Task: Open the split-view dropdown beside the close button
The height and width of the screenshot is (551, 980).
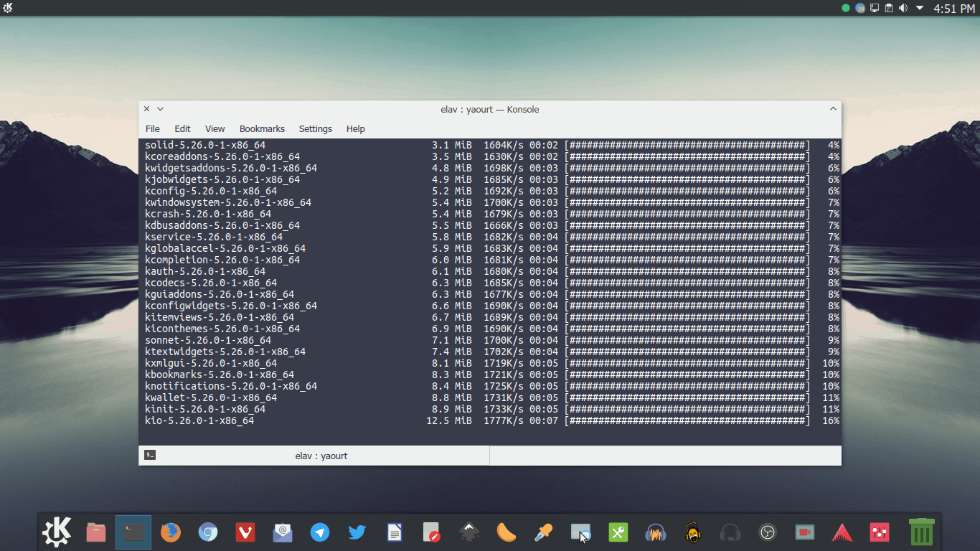Action: coord(159,108)
